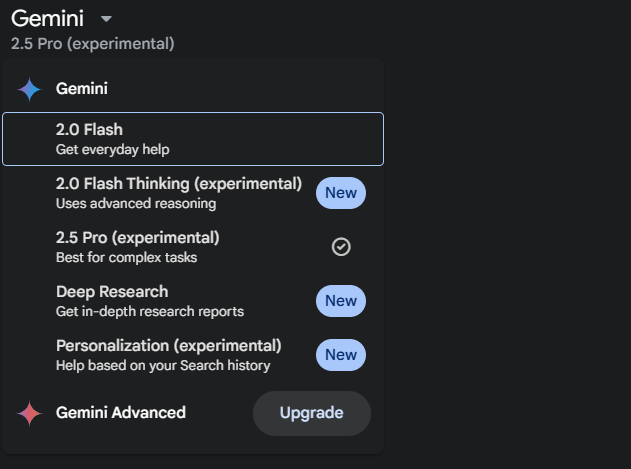The image size is (631, 469).
Task: Click the New badge beside Personalization
Action: tap(341, 355)
